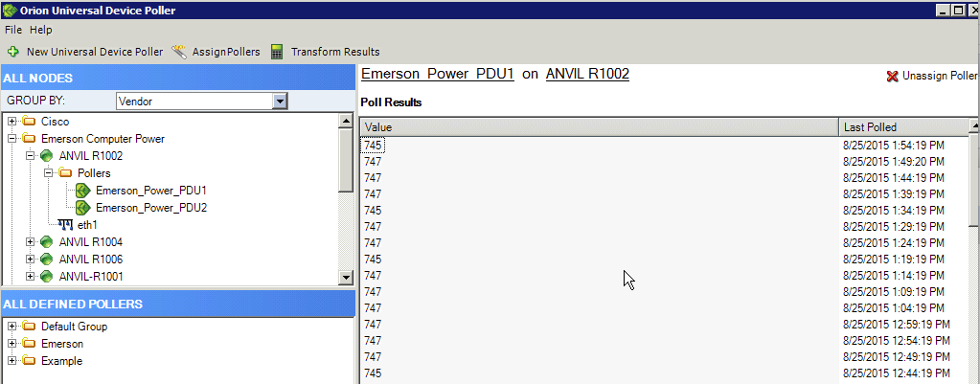Viewport: 980px width, 384px height.
Task: Click the Cisco folder icon
Action: coord(30,121)
